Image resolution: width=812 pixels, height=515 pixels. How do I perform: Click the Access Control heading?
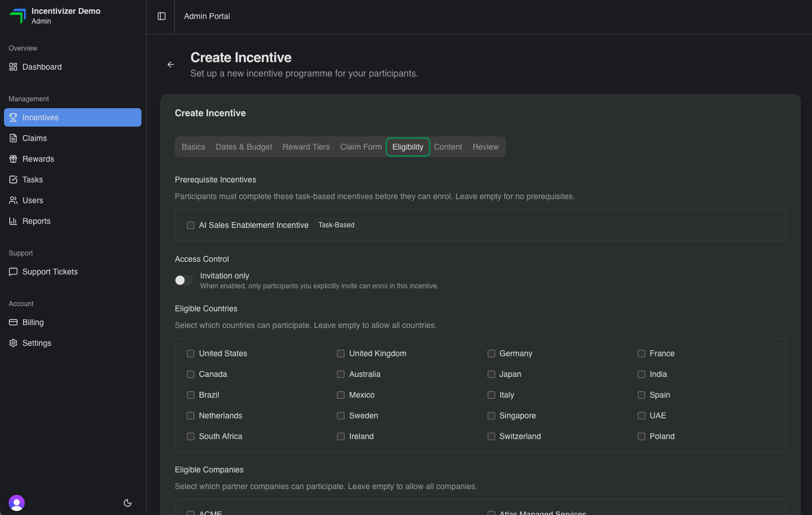pyautogui.click(x=202, y=259)
